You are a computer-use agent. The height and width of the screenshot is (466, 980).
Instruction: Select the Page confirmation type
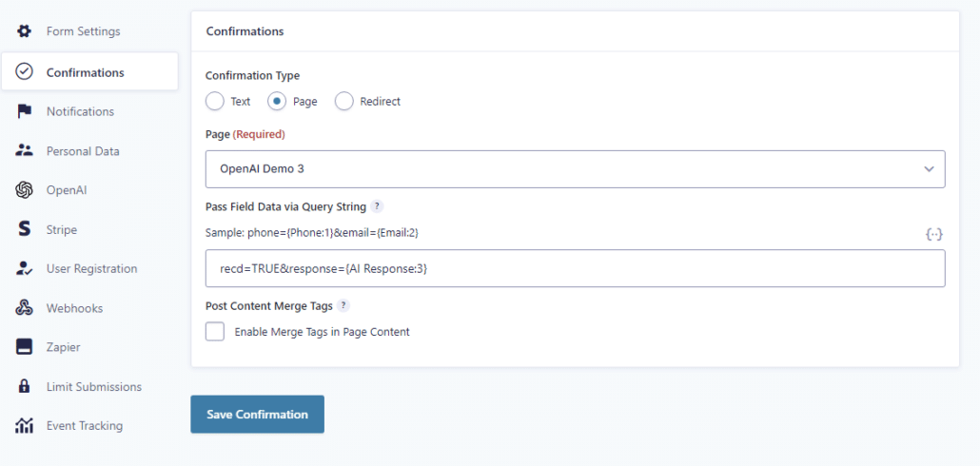pyautogui.click(x=277, y=101)
